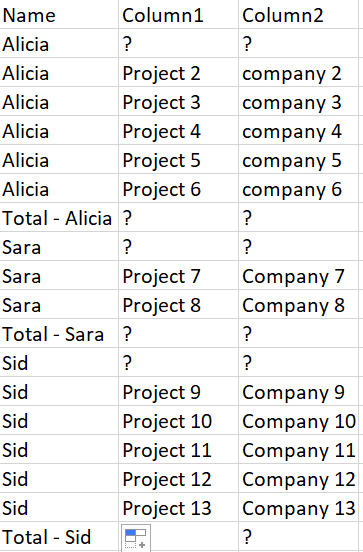Click the Total - Alicia cell
Viewport: 363px width, 552px height.
click(59, 217)
